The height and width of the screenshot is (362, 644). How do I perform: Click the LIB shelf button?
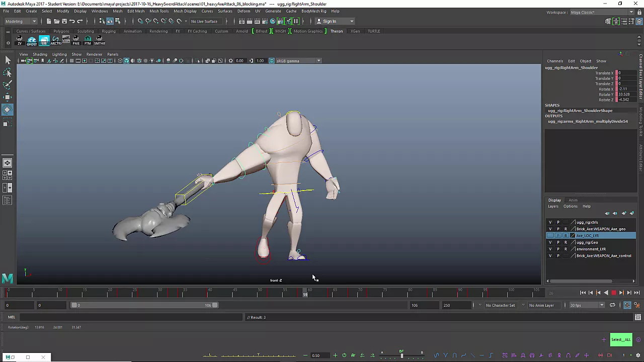pyautogui.click(x=44, y=40)
